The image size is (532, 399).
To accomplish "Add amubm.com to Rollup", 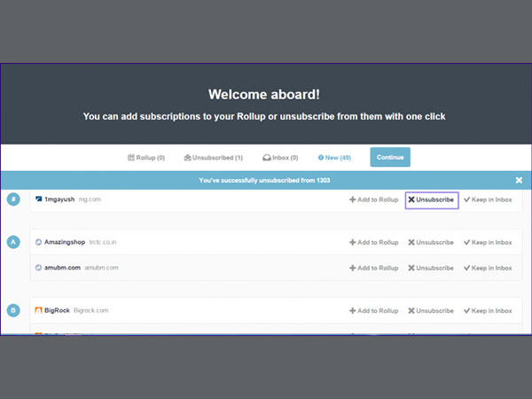I will click(x=373, y=267).
